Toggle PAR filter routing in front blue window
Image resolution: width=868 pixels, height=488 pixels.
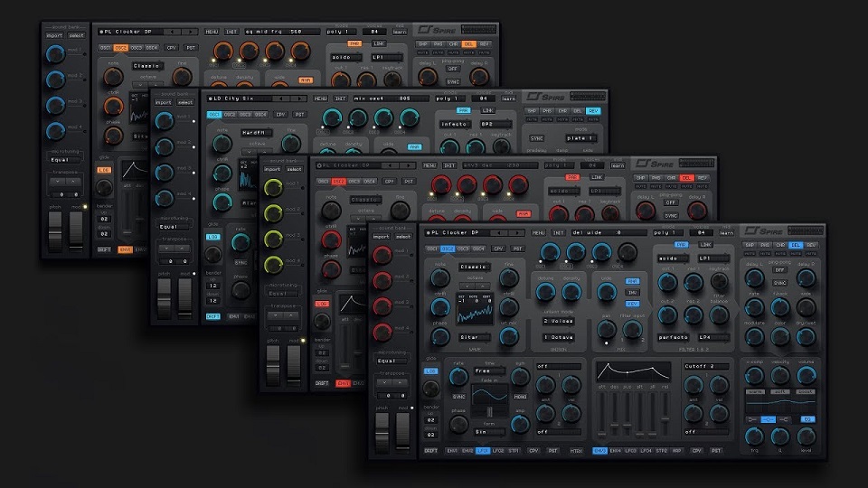[681, 245]
